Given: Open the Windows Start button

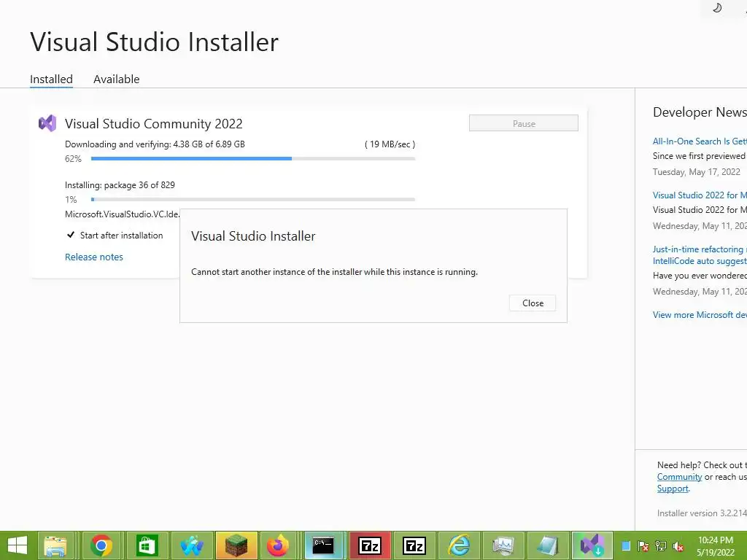Looking at the screenshot, I should (18, 545).
